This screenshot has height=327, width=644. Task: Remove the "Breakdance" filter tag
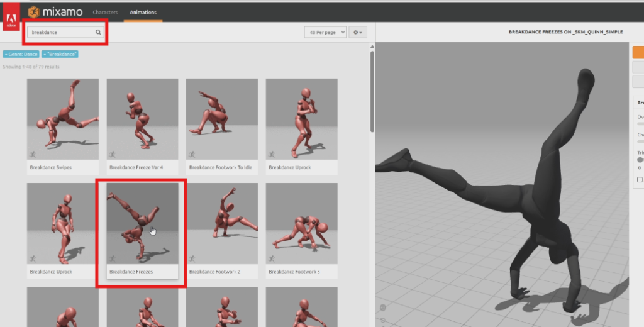pyautogui.click(x=60, y=54)
